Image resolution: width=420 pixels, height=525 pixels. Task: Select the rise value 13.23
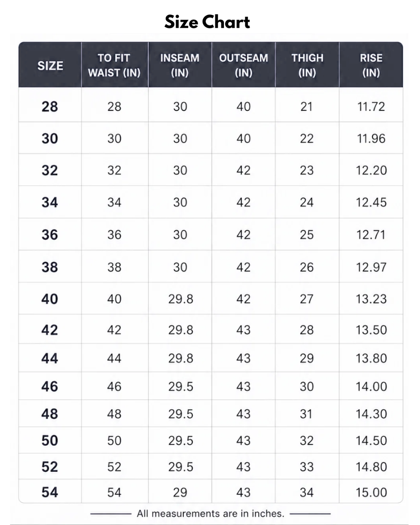pyautogui.click(x=371, y=299)
